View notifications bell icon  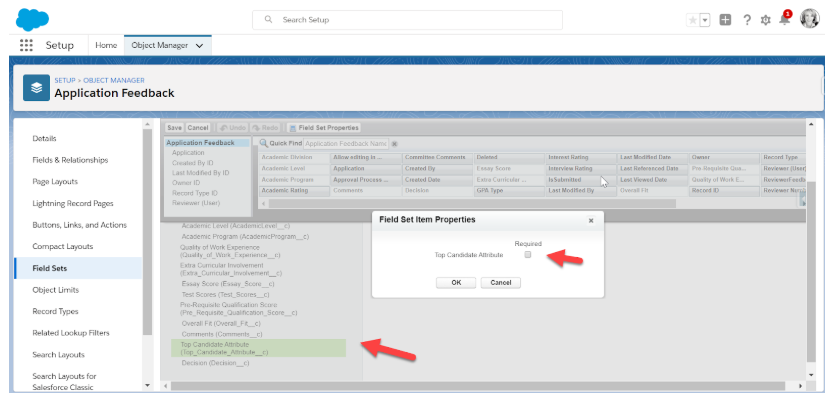click(x=784, y=20)
